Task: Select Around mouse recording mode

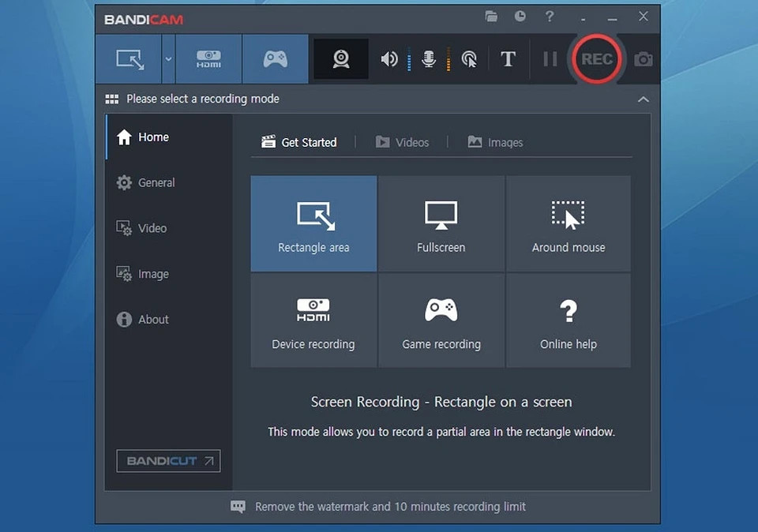Action: click(x=568, y=225)
